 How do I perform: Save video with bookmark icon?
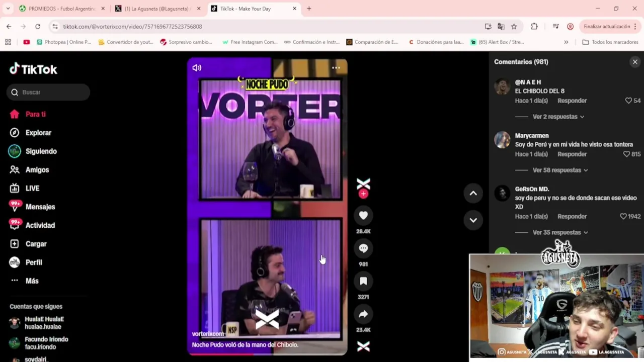[x=363, y=281]
